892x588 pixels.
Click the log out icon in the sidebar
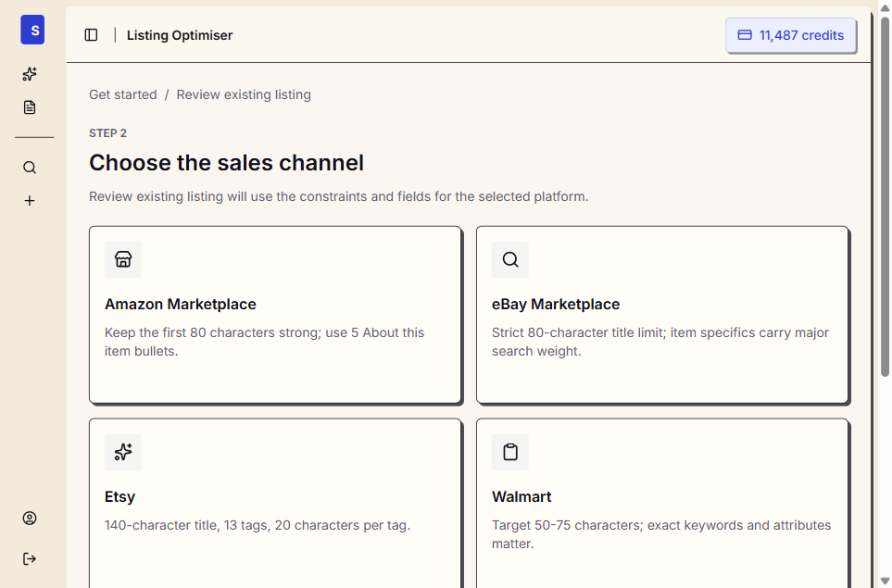[x=30, y=559]
